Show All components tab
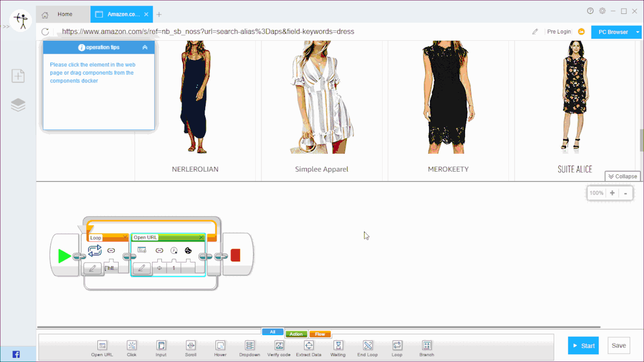Viewport: 644px width, 362px height. [x=273, y=332]
